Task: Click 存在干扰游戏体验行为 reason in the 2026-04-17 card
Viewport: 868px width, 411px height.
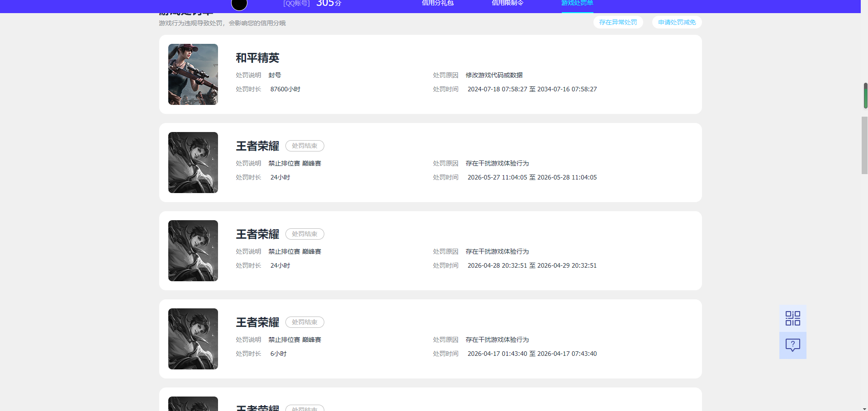Action: click(x=497, y=340)
